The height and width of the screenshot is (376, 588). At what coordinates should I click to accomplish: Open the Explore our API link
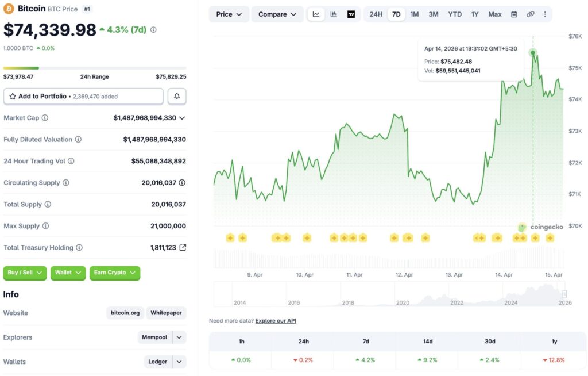click(x=276, y=320)
